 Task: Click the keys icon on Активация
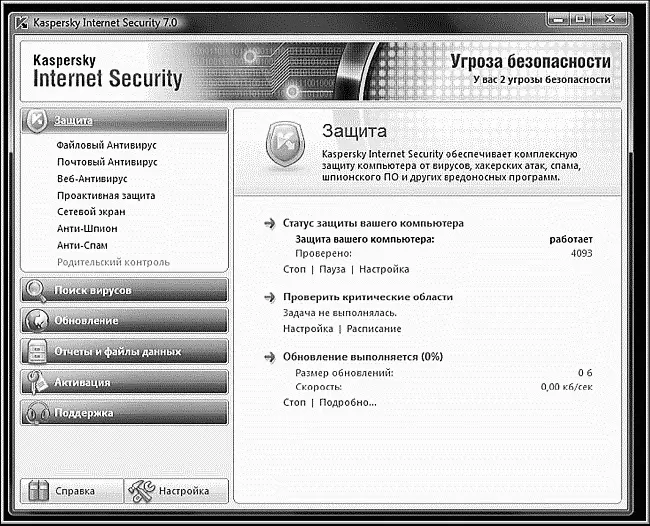tap(36, 382)
